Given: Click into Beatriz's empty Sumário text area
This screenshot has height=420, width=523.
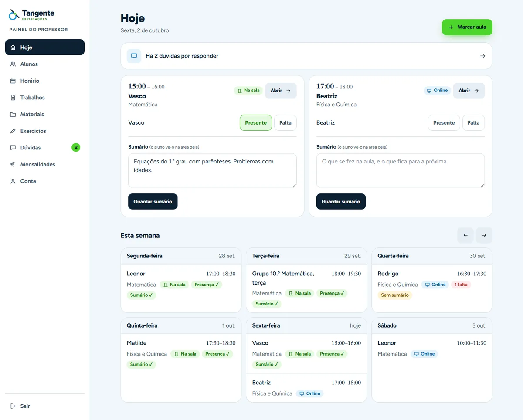Looking at the screenshot, I should (401, 171).
